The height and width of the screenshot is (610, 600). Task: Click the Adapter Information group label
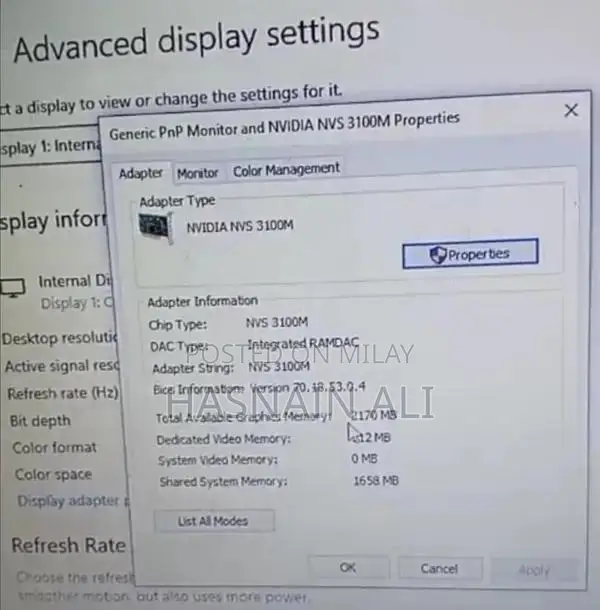[x=202, y=301]
